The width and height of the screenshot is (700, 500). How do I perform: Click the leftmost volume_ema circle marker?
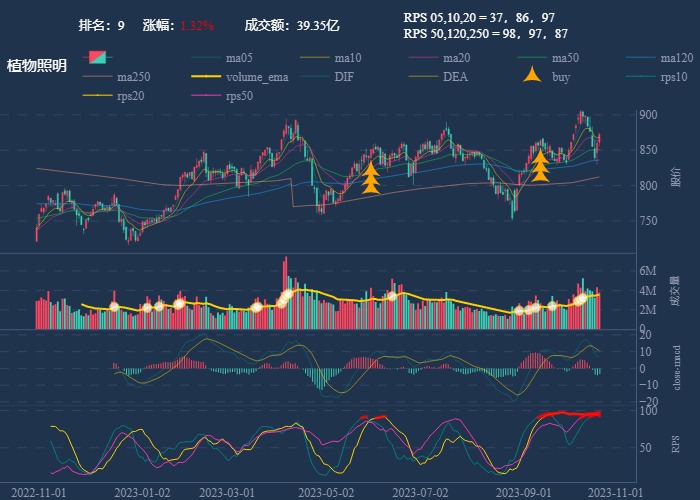point(114,306)
